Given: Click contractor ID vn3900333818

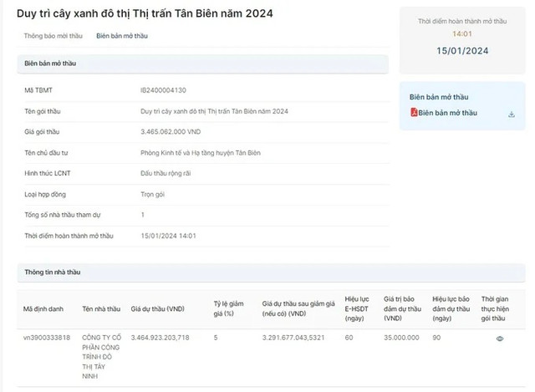Looking at the screenshot, I should (x=45, y=338).
